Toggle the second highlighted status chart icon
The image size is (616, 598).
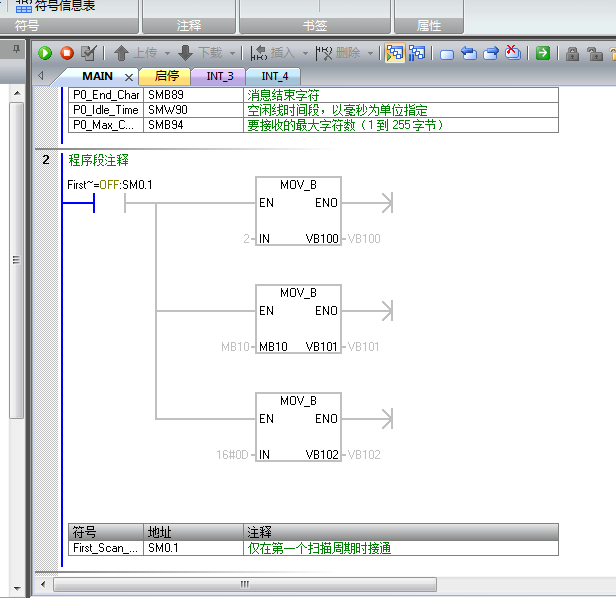pos(416,53)
